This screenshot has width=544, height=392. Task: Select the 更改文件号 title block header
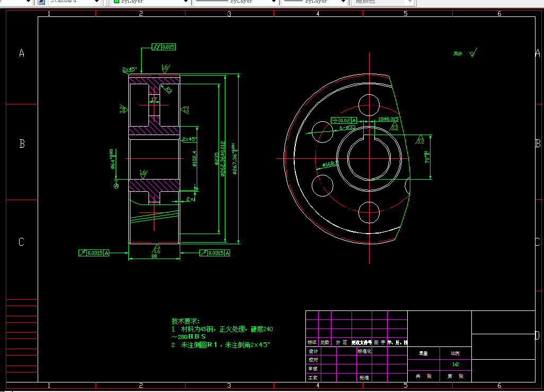(362, 342)
